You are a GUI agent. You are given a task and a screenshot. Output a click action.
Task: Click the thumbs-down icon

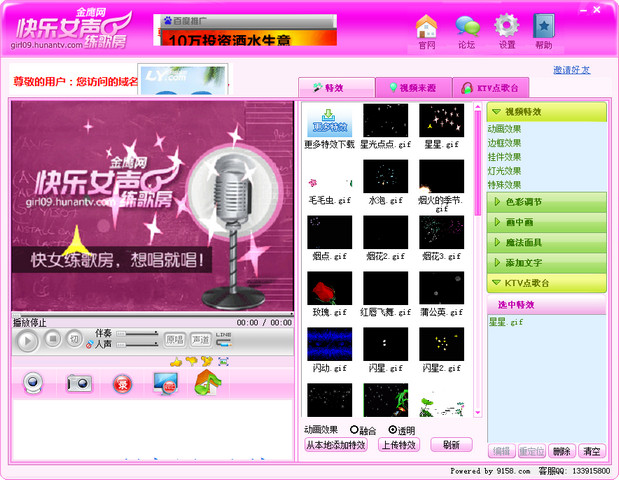(191, 361)
